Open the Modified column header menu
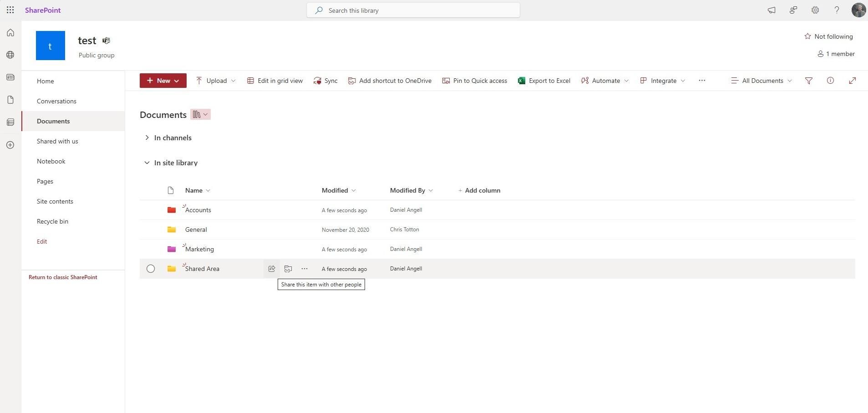 [339, 190]
